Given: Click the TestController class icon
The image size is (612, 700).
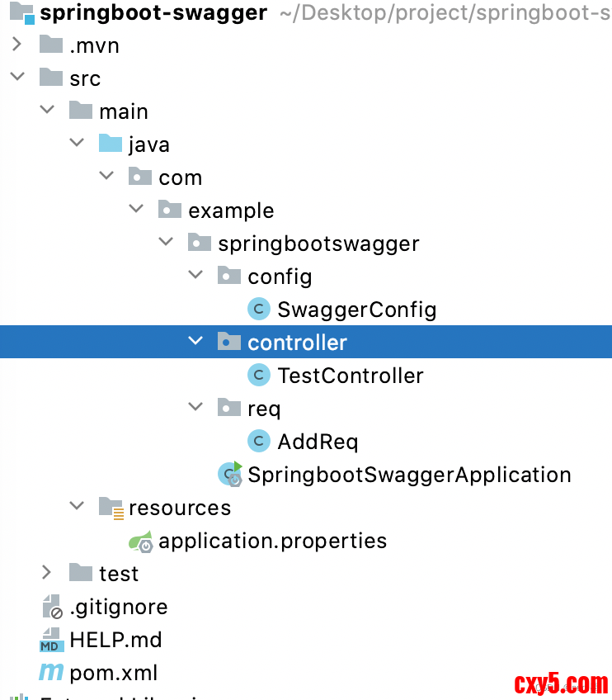Looking at the screenshot, I should [x=259, y=376].
